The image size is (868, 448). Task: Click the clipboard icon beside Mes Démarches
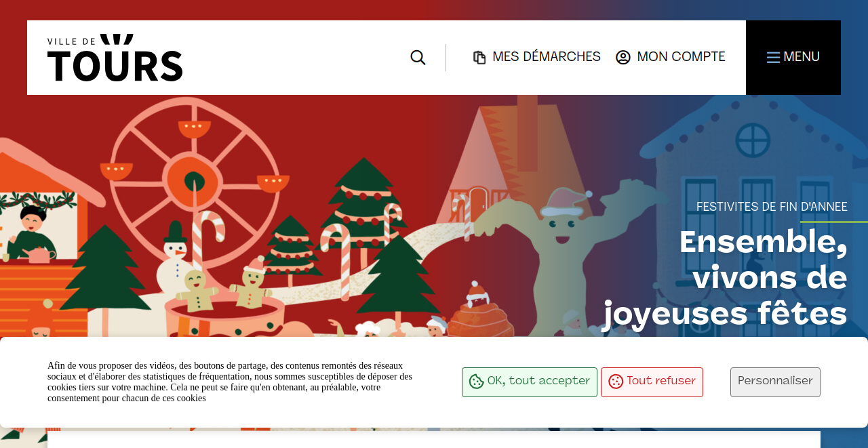coord(479,58)
